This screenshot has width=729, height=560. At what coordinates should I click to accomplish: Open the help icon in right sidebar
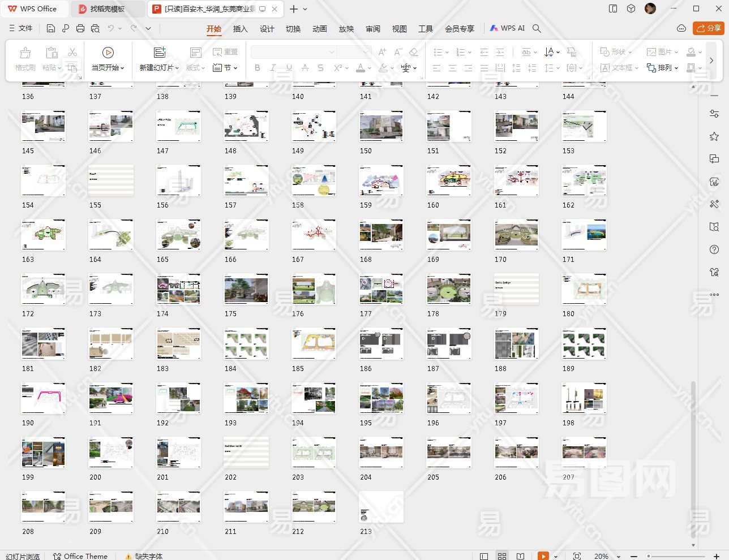714,249
